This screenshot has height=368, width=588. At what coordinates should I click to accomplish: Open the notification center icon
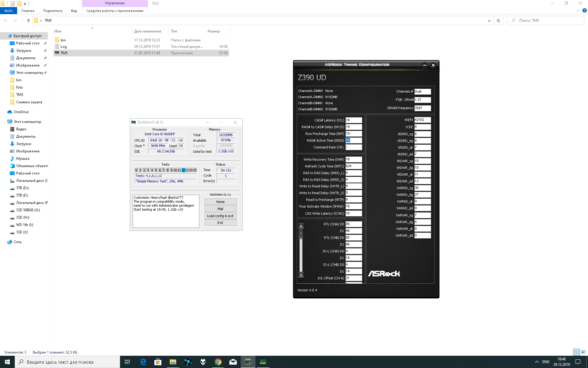tap(578, 362)
